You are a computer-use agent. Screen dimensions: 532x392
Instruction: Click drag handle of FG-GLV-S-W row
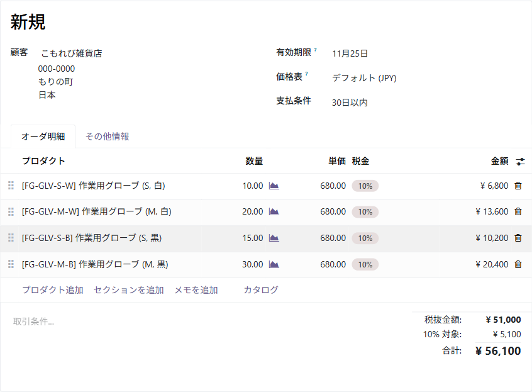pos(11,186)
